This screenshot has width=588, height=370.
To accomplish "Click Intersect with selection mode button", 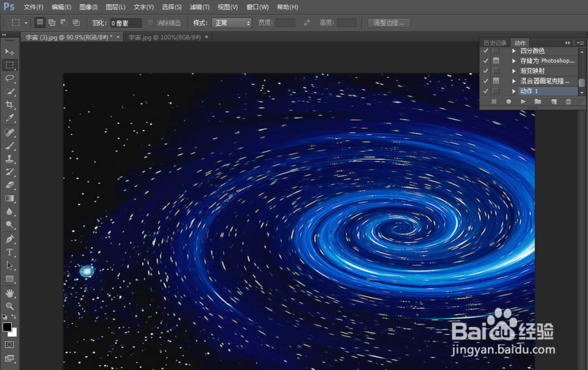I will tap(76, 22).
